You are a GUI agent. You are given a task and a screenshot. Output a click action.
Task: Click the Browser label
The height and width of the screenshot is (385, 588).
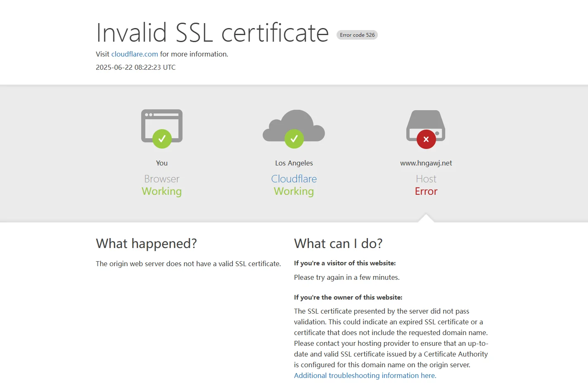162,179
